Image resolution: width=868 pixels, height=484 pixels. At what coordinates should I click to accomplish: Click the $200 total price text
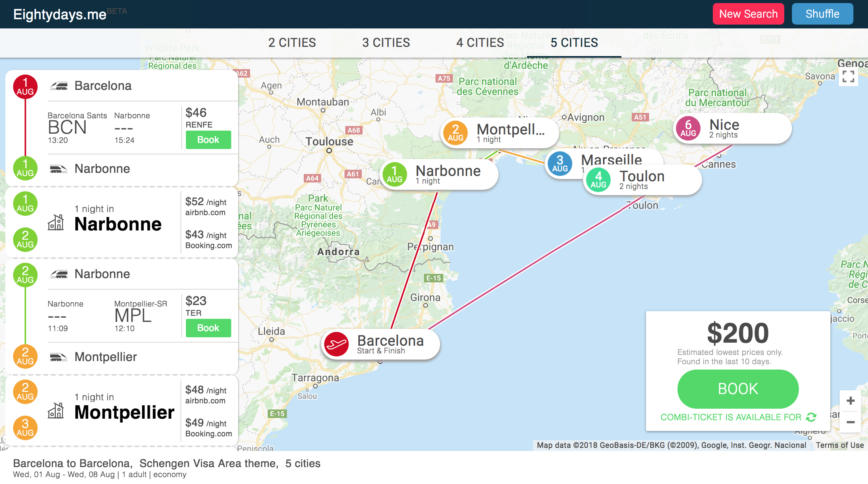(x=738, y=333)
